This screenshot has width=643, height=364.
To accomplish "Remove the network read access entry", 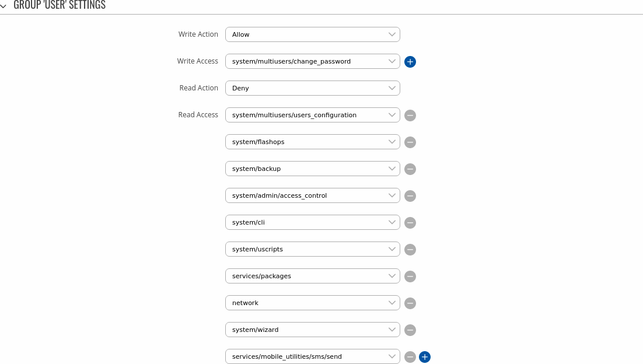I will click(x=410, y=303).
